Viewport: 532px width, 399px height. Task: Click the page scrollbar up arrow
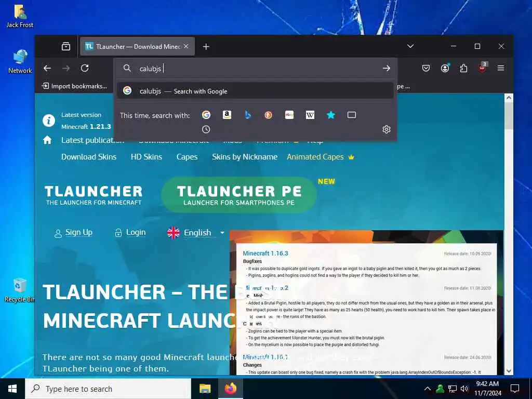click(509, 98)
